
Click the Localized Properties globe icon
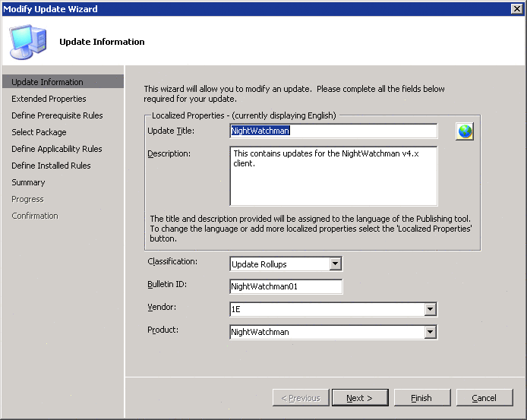pyautogui.click(x=465, y=131)
